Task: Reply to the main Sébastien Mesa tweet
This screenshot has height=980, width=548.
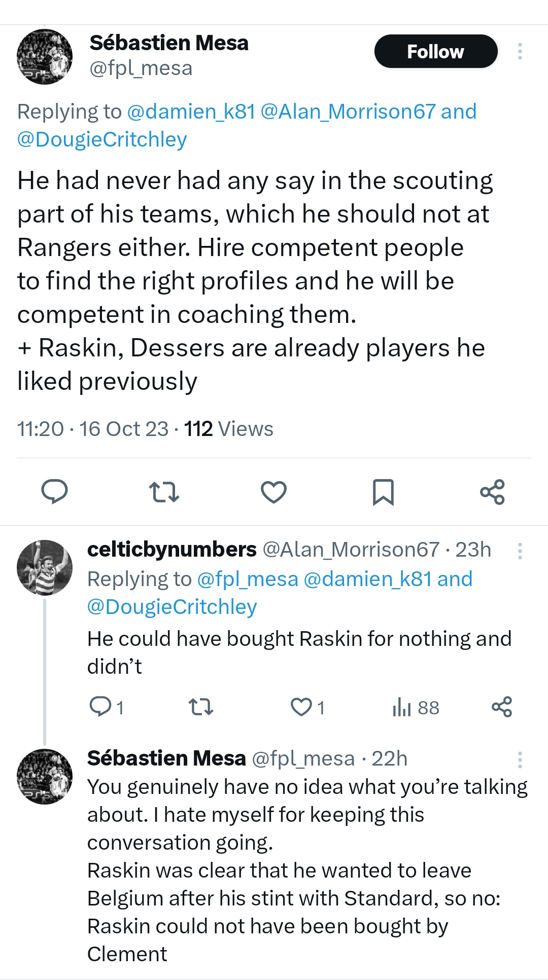Action: pos(54,492)
